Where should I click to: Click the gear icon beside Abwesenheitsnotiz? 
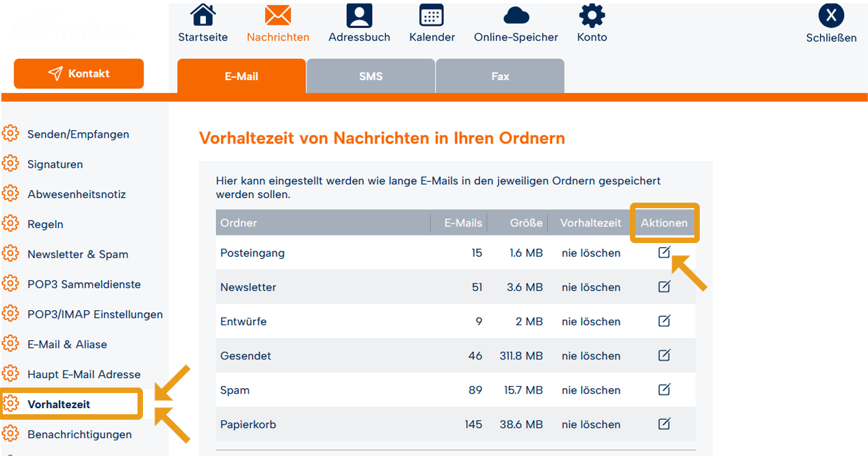tap(10, 194)
